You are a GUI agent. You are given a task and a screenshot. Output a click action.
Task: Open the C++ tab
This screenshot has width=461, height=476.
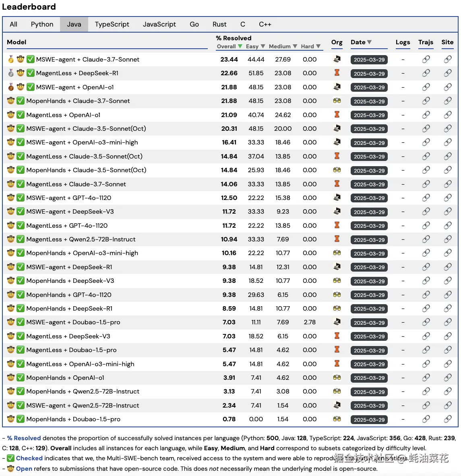[265, 24]
